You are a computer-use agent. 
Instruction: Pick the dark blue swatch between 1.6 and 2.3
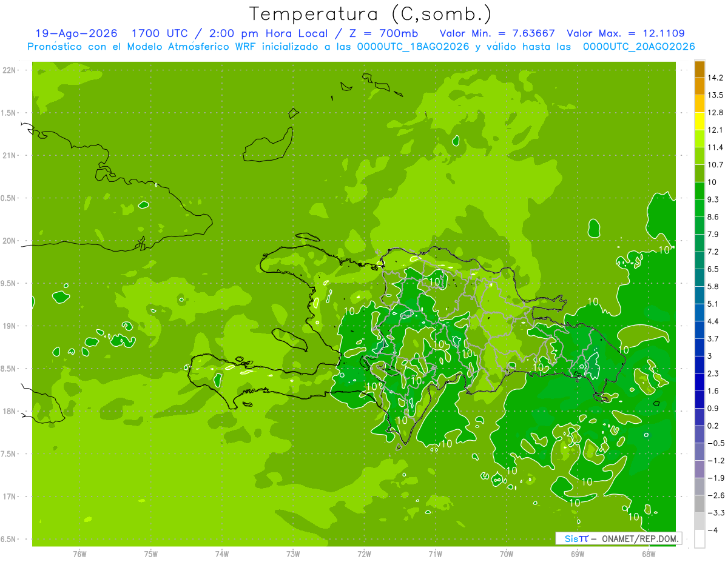point(699,382)
